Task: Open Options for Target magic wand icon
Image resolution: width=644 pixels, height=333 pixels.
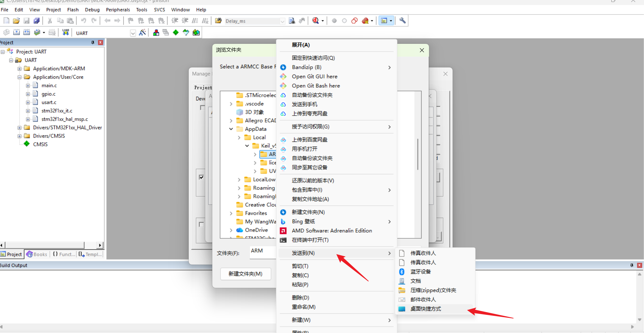Action: (143, 33)
